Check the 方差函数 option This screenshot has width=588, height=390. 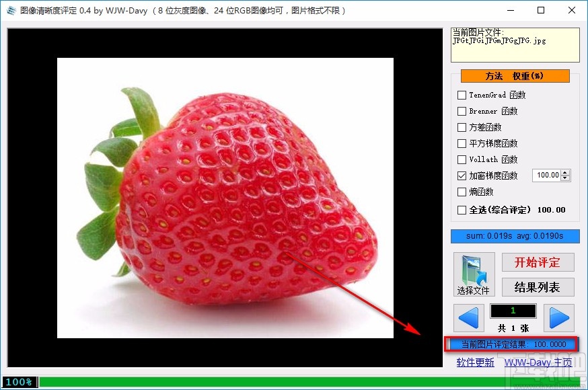(x=462, y=127)
